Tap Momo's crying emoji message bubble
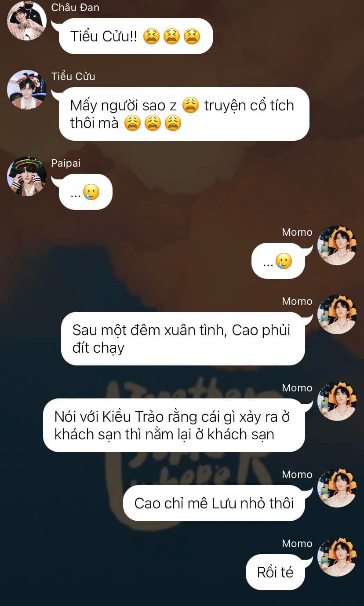Image resolution: width=364 pixels, height=606 pixels. point(278,261)
